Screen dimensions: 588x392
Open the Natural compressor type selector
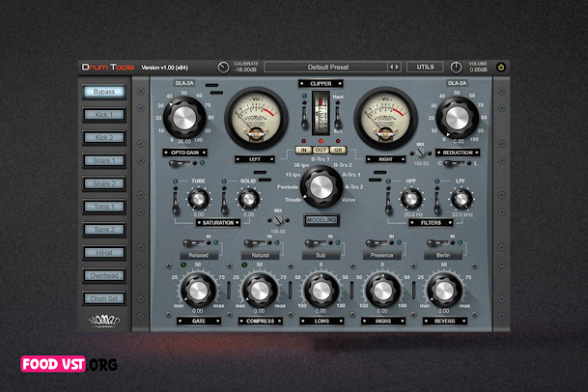(260, 256)
